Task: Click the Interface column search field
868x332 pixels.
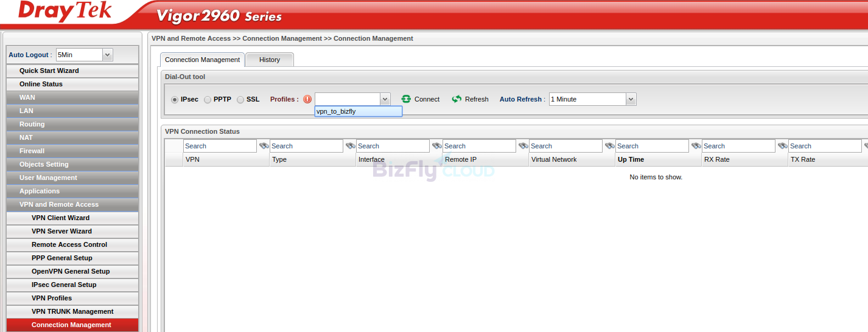Action: coord(393,146)
